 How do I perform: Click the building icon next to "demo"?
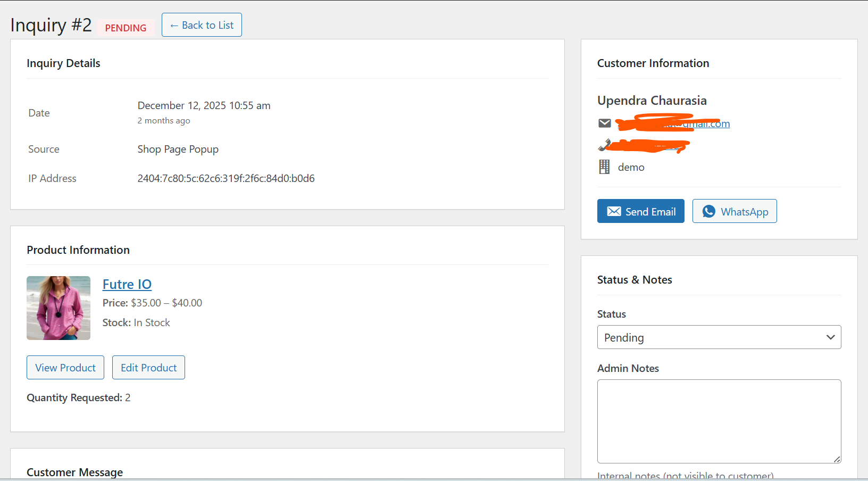tap(604, 167)
